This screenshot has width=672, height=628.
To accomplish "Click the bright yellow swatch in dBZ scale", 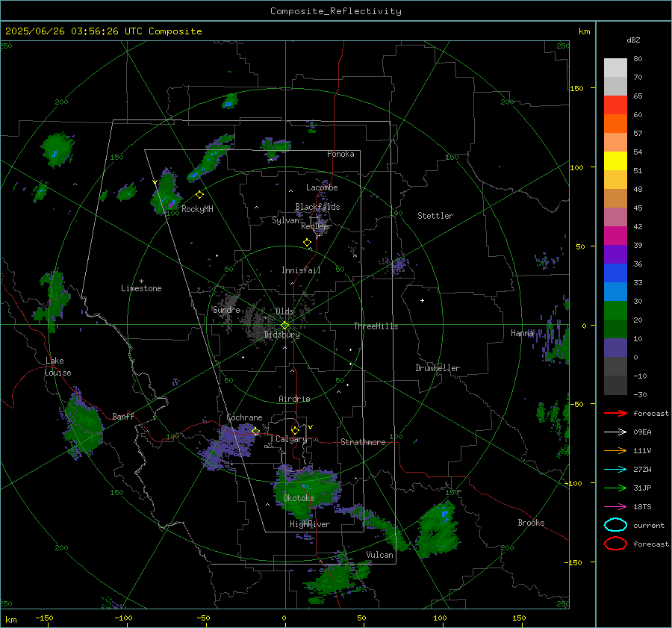I will pos(615,161).
